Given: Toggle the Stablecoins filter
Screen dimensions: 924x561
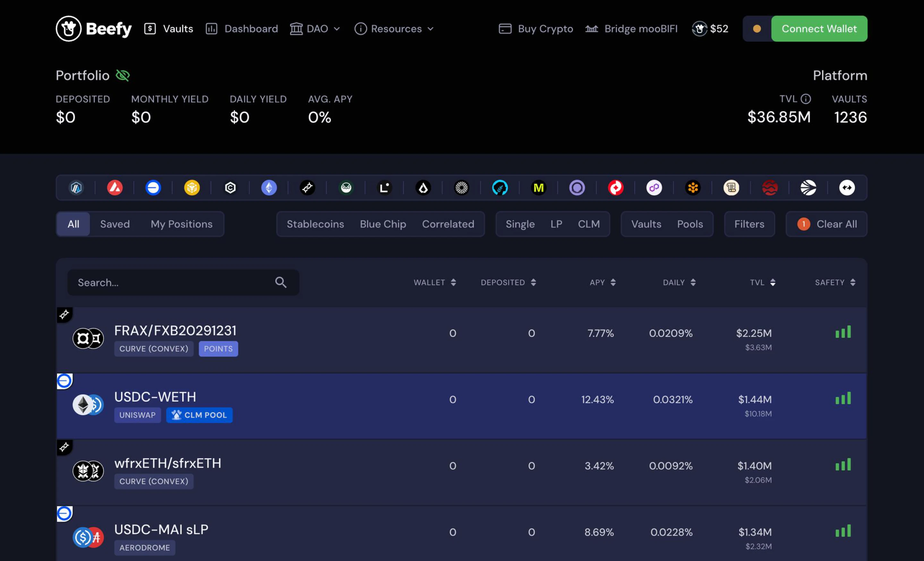Looking at the screenshot, I should point(315,224).
